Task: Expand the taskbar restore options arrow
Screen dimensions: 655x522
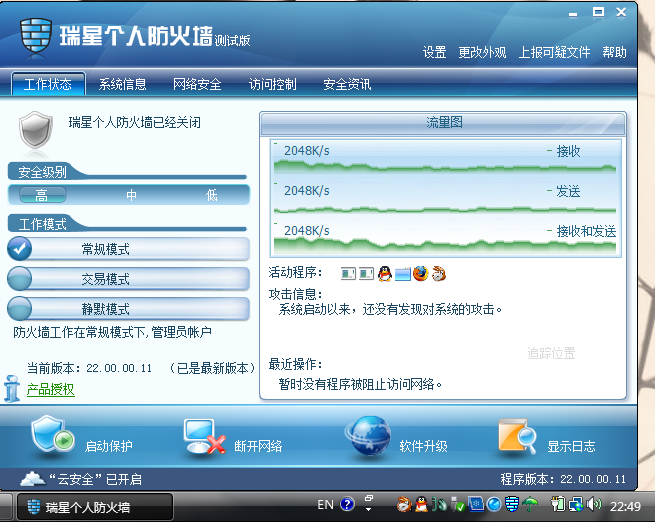Action: pos(368,509)
